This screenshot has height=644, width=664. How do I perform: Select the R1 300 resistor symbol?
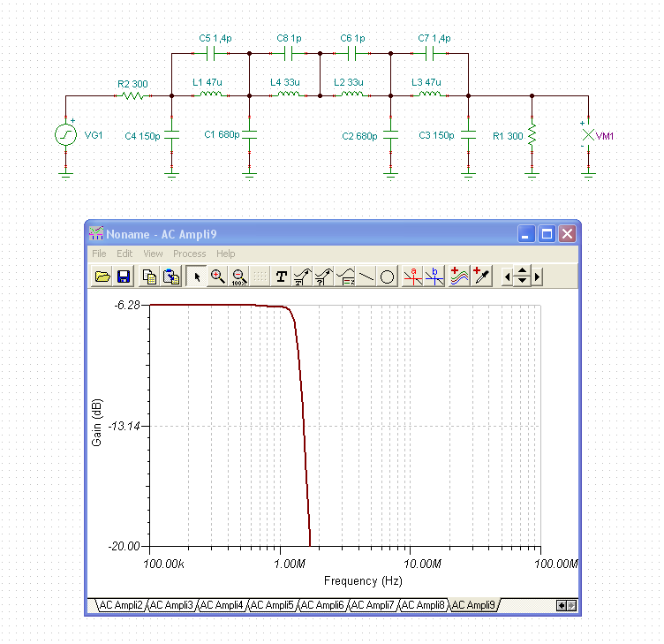(532, 135)
